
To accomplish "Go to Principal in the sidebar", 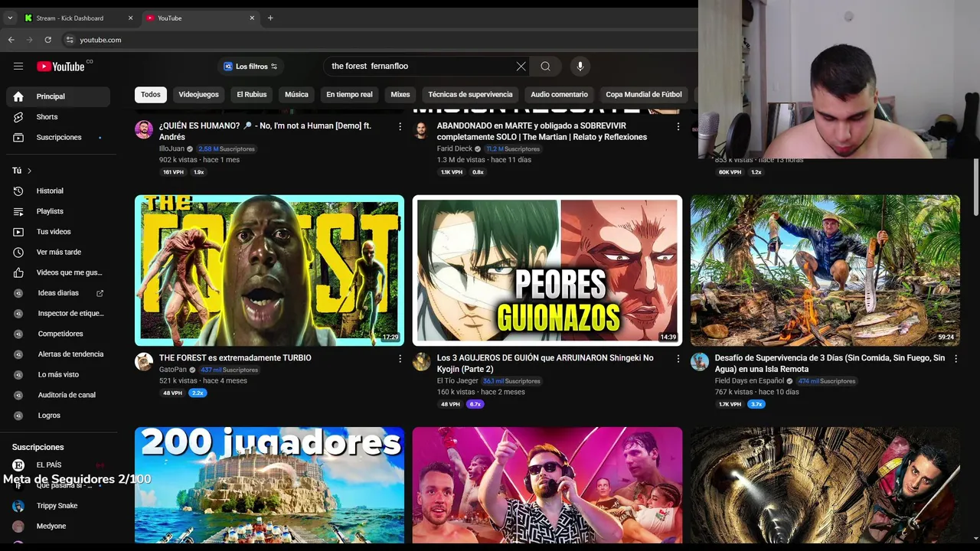I will (x=58, y=96).
